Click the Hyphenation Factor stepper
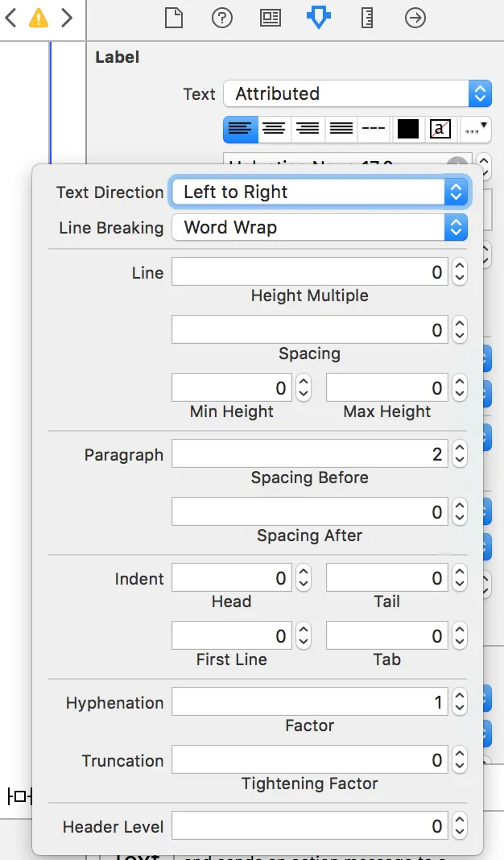 pos(460,703)
